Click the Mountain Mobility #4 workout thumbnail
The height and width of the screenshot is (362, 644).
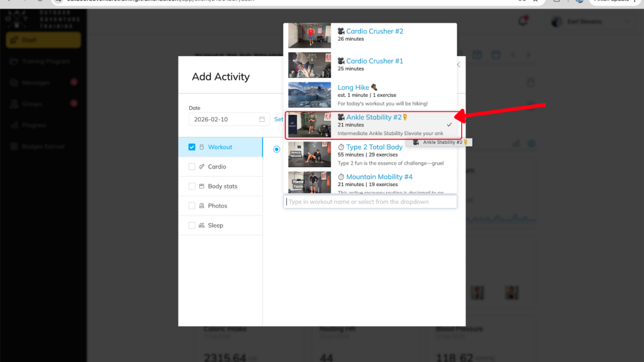[x=309, y=183]
